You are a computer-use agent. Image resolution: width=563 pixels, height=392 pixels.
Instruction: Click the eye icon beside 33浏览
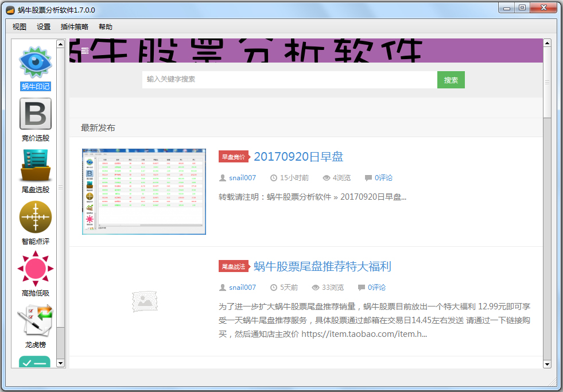tap(315, 287)
